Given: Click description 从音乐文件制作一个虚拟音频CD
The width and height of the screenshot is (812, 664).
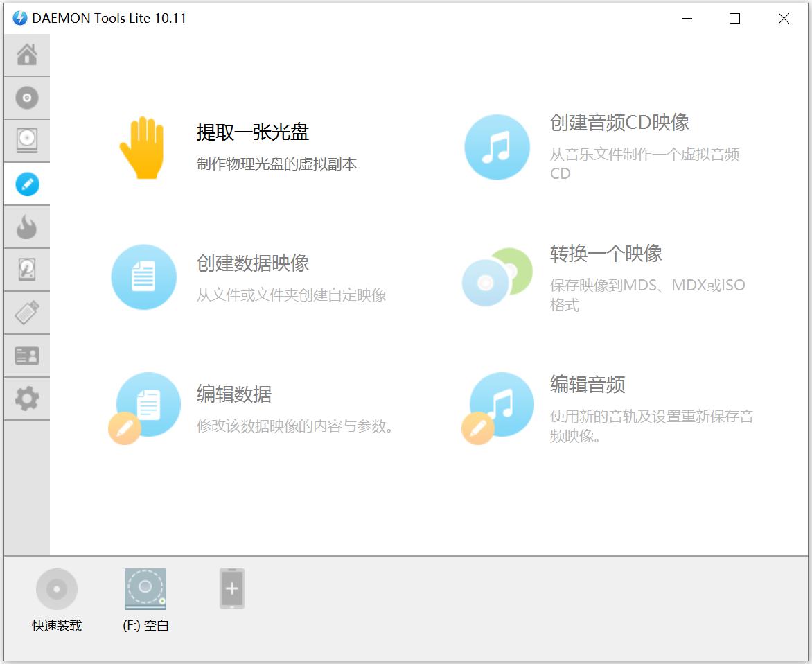Looking at the screenshot, I should pos(645,164).
